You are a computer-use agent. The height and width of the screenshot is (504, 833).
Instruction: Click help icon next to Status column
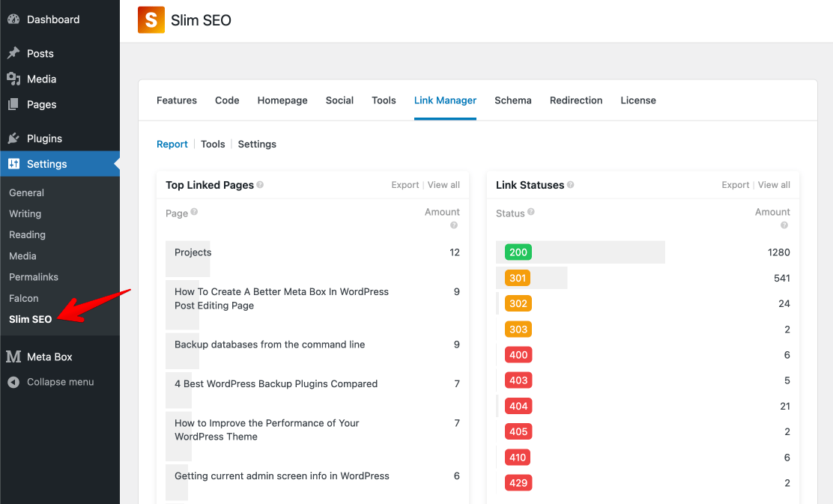point(530,211)
